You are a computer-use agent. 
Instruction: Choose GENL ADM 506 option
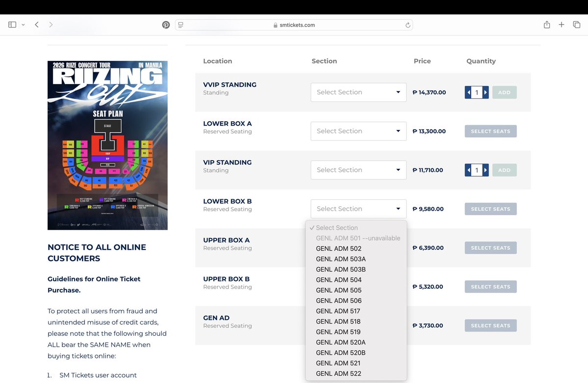(356, 301)
